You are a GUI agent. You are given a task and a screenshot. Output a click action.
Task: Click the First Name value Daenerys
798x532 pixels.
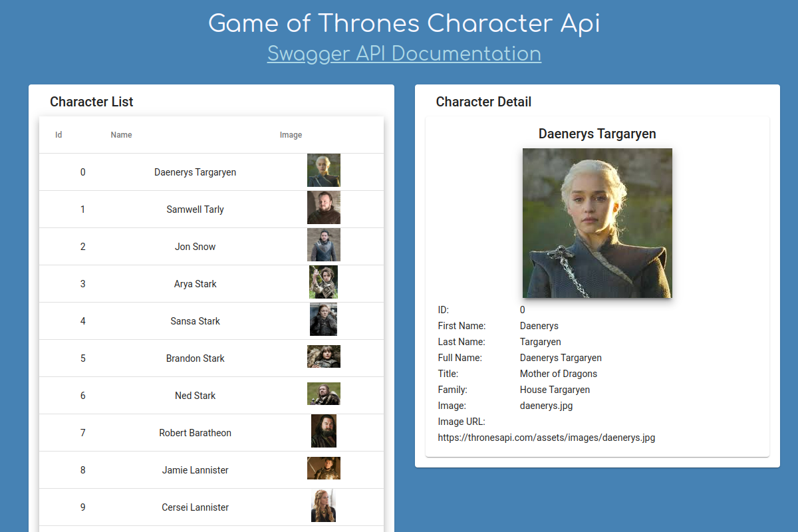(x=539, y=326)
